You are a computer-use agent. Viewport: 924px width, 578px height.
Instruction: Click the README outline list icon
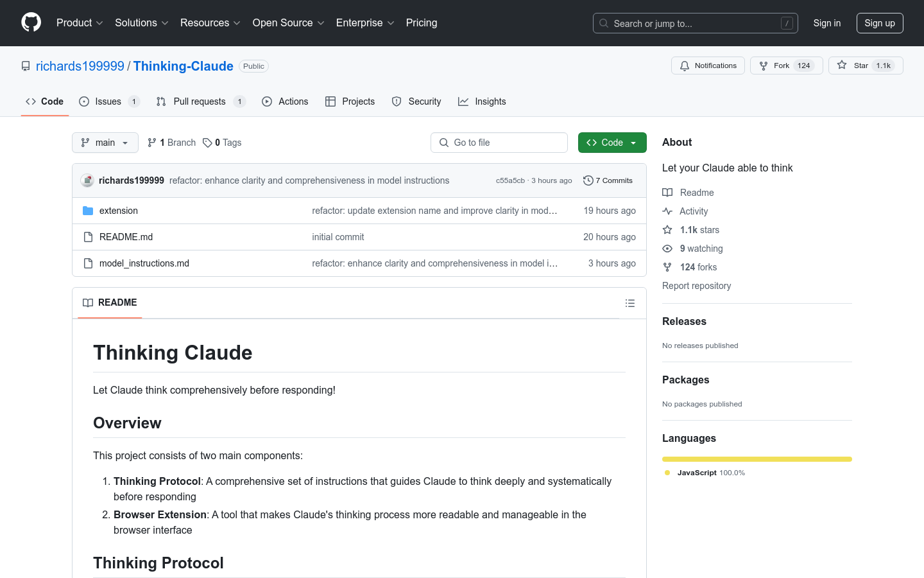[630, 303]
